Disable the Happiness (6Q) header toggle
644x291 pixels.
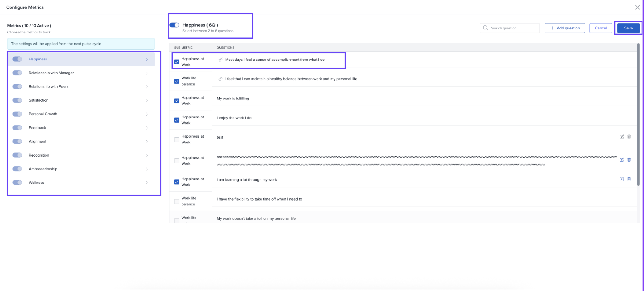174,25
